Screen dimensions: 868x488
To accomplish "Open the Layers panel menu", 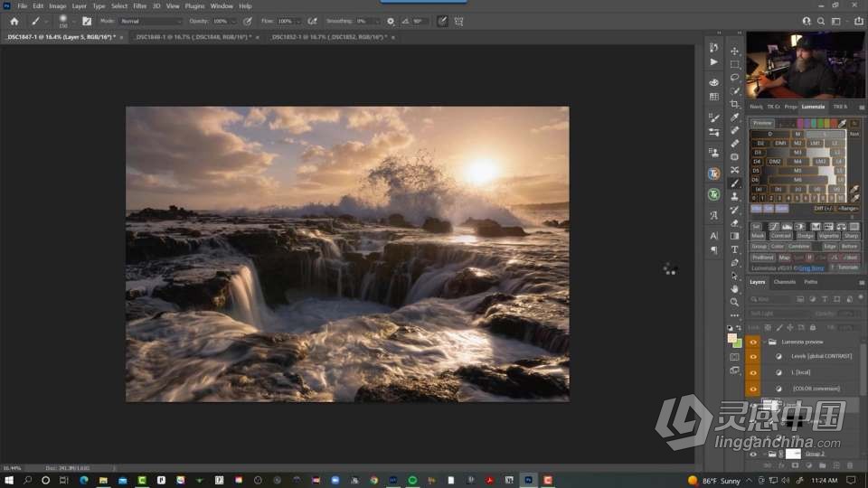I will tap(862, 282).
